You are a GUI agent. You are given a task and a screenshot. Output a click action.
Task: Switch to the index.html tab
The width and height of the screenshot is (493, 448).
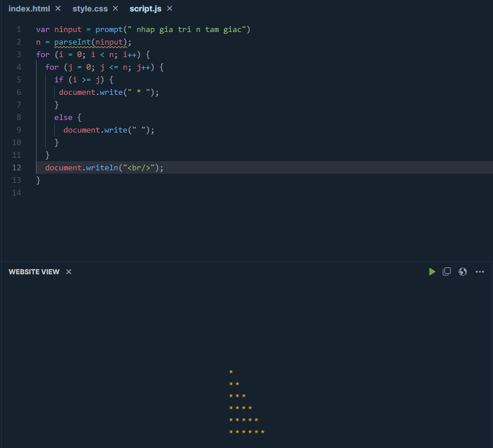29,9
